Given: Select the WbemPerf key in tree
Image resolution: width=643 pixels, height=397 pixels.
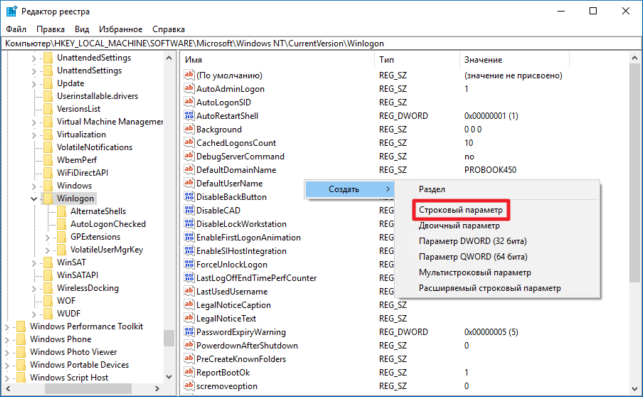Looking at the screenshot, I should (77, 160).
